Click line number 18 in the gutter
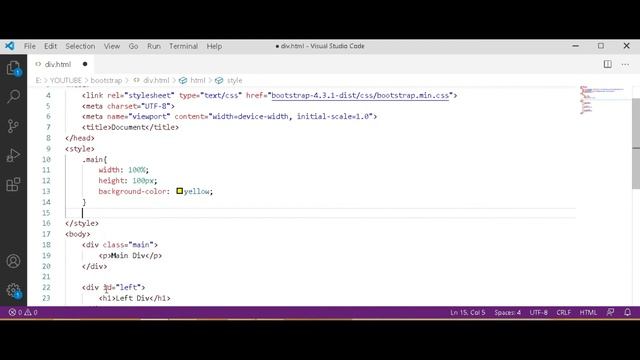Viewport: 640px width, 360px height. (x=46, y=244)
